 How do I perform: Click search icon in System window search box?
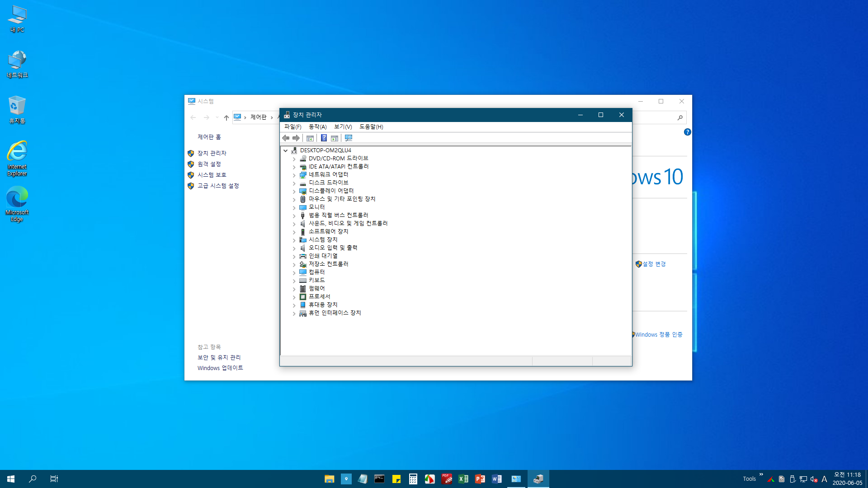pos(680,118)
